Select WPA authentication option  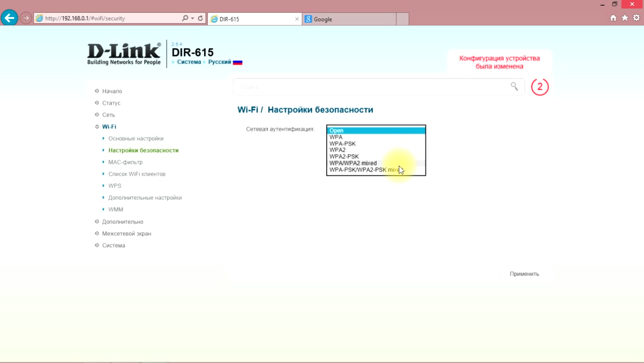click(x=376, y=137)
